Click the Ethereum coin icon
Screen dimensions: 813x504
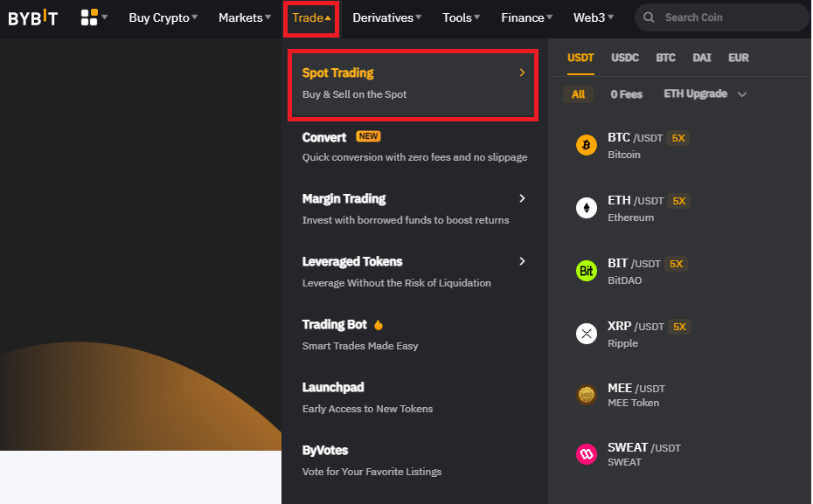coord(587,208)
